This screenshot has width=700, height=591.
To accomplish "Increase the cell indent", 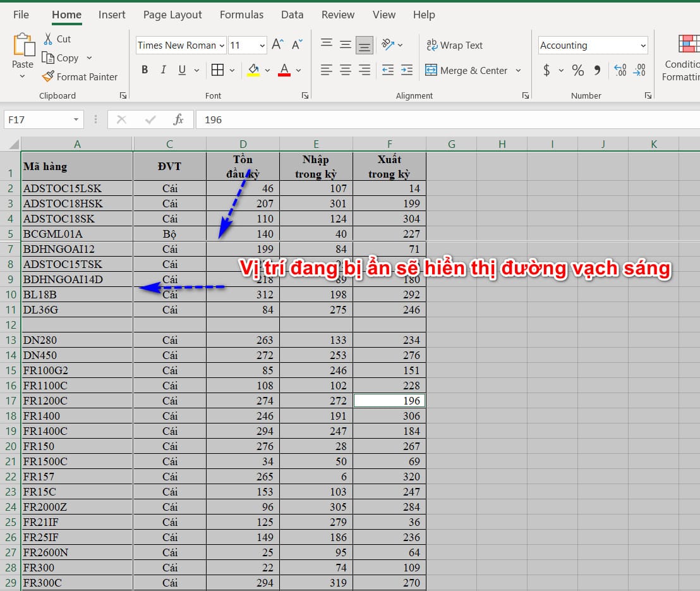I will pos(407,70).
